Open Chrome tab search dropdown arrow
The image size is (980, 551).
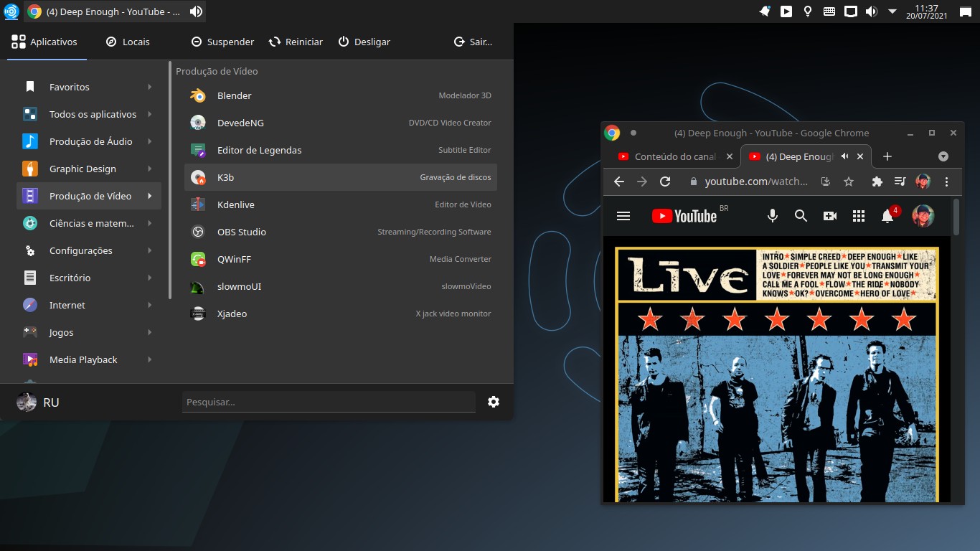(x=943, y=156)
